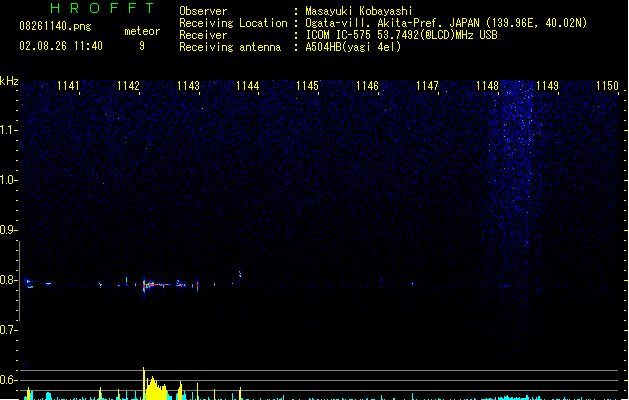Image resolution: width=629 pixels, height=400 pixels.
Task: Click the 1143 time axis marker
Action: point(188,86)
